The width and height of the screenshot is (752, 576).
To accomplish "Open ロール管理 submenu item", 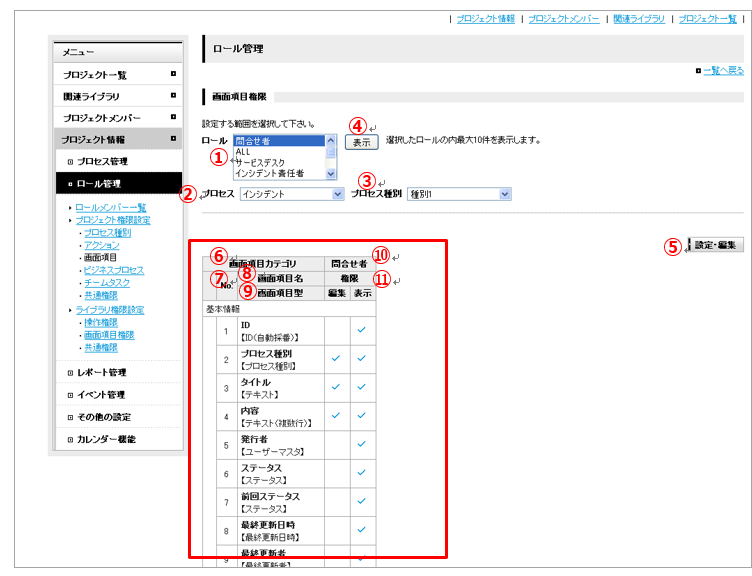I will (118, 183).
